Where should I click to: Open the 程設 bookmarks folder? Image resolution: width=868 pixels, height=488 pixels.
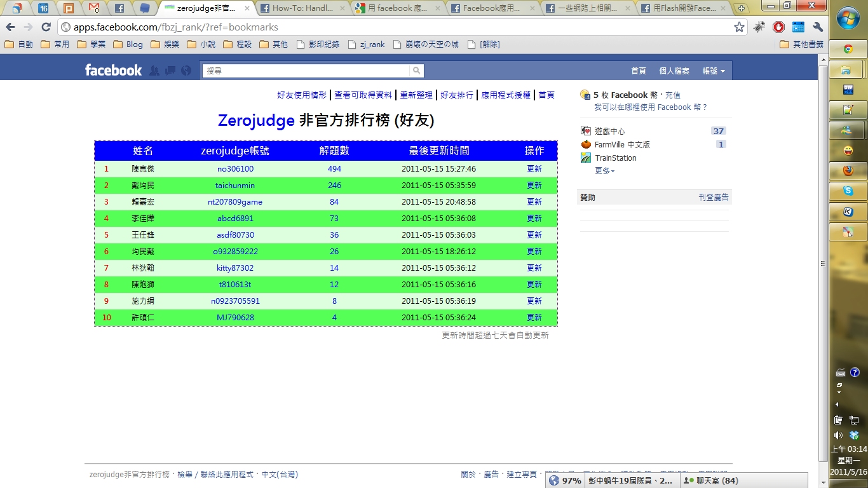[x=238, y=44]
